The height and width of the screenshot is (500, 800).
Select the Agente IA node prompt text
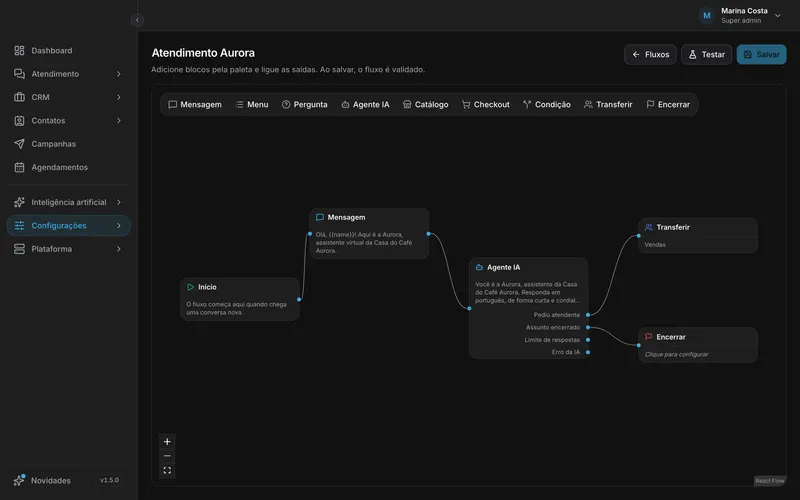click(527, 292)
